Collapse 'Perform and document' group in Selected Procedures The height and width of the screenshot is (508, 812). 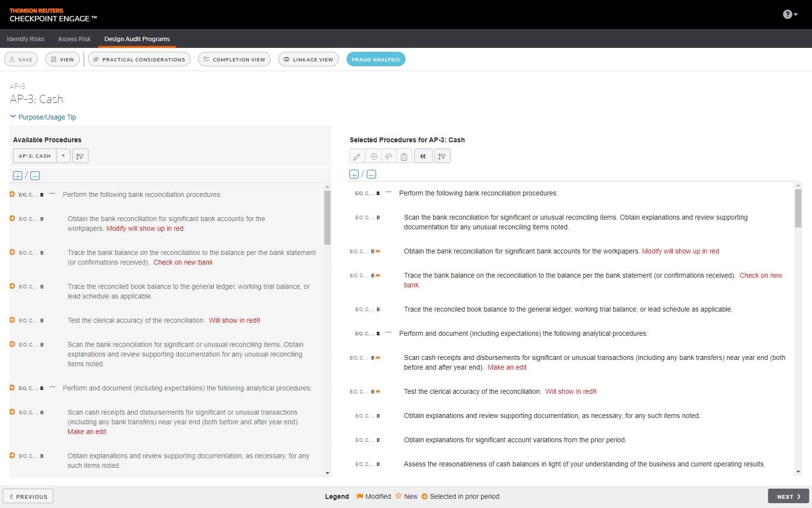(x=388, y=333)
